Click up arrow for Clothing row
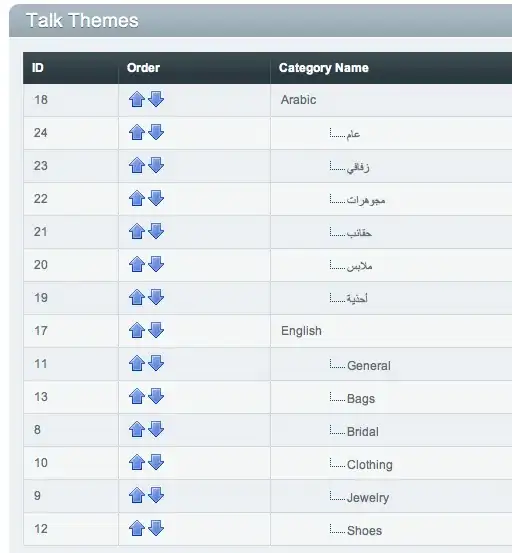512x553 pixels. pos(137,462)
